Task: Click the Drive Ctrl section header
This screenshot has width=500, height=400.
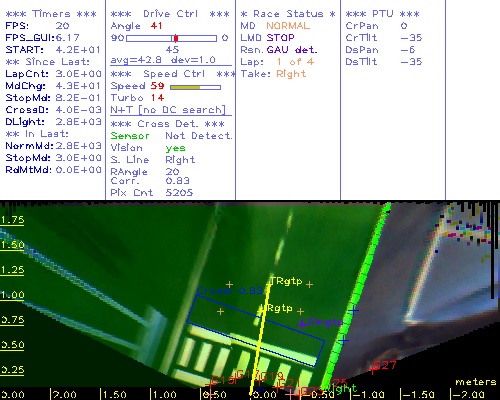Action: tap(170, 14)
